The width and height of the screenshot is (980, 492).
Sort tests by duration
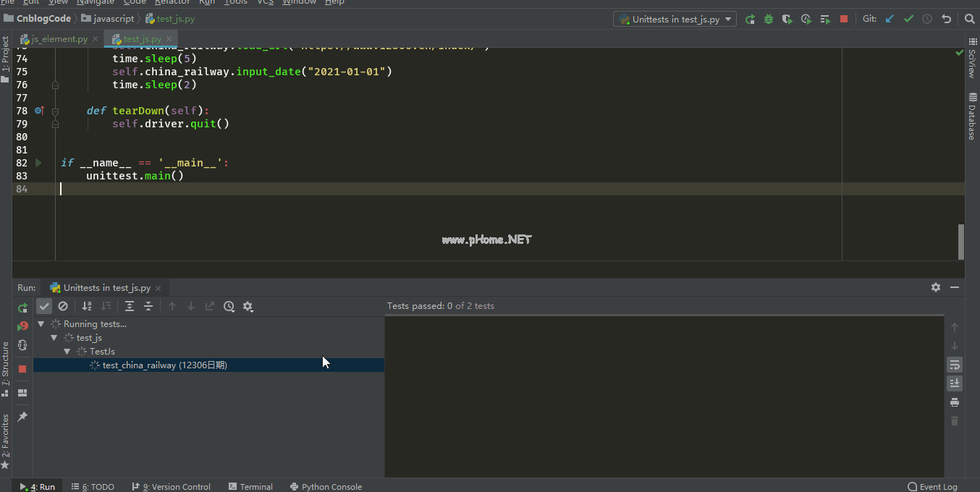(x=106, y=306)
